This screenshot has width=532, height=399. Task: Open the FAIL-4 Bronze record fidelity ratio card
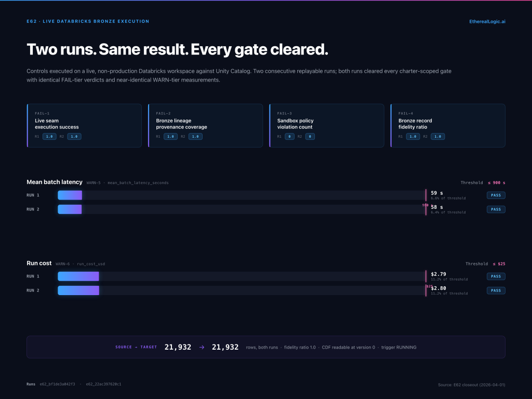pyautogui.click(x=448, y=125)
